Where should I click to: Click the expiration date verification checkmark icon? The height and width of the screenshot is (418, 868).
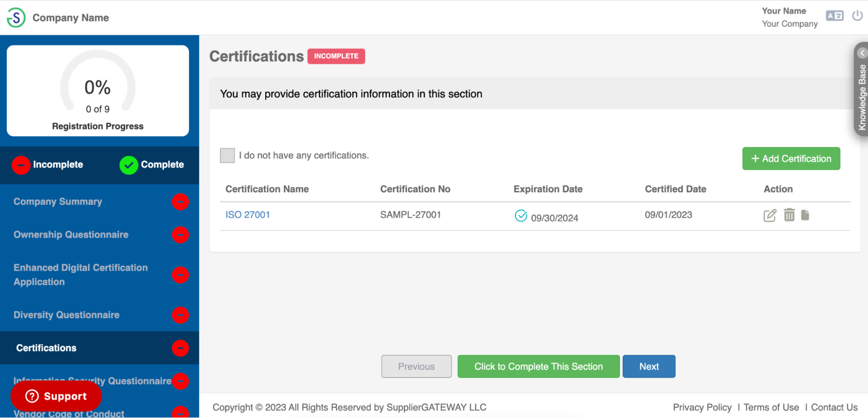[x=520, y=215]
